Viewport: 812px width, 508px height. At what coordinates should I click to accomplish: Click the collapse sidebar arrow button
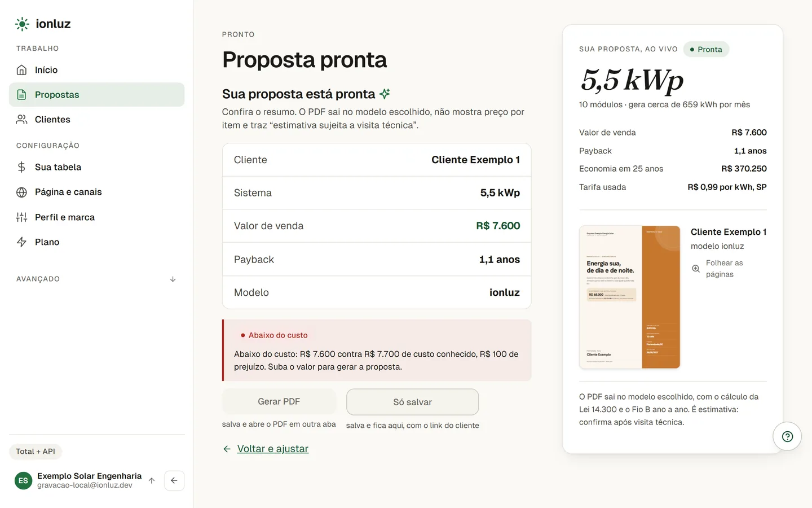pyautogui.click(x=174, y=480)
